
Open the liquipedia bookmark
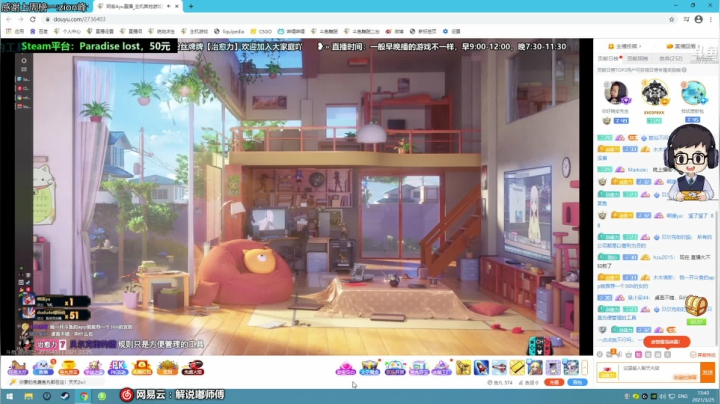click(229, 31)
